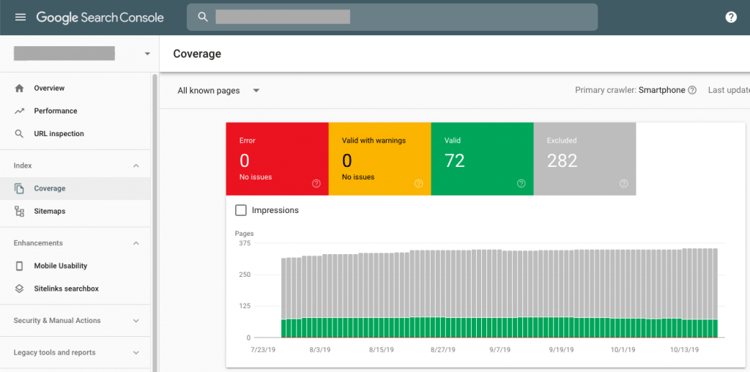The image size is (750, 372).
Task: Click the Enhancements section label
Action: point(38,243)
